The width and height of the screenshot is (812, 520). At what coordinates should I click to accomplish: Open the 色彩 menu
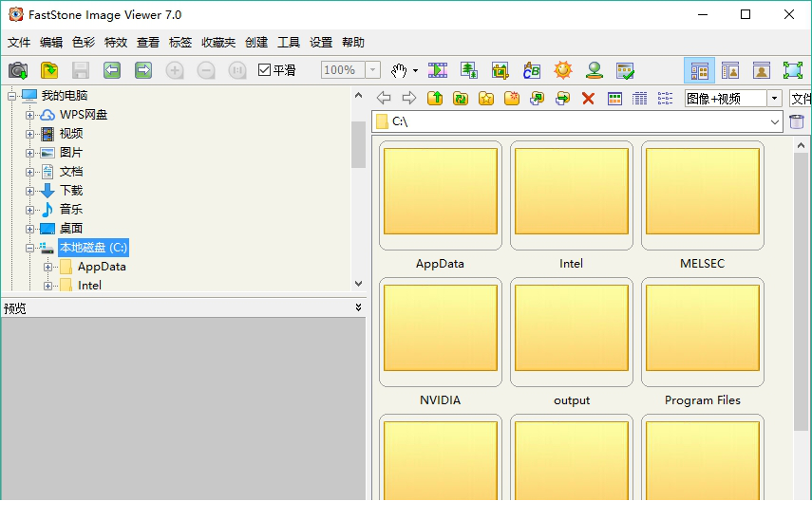[x=84, y=43]
